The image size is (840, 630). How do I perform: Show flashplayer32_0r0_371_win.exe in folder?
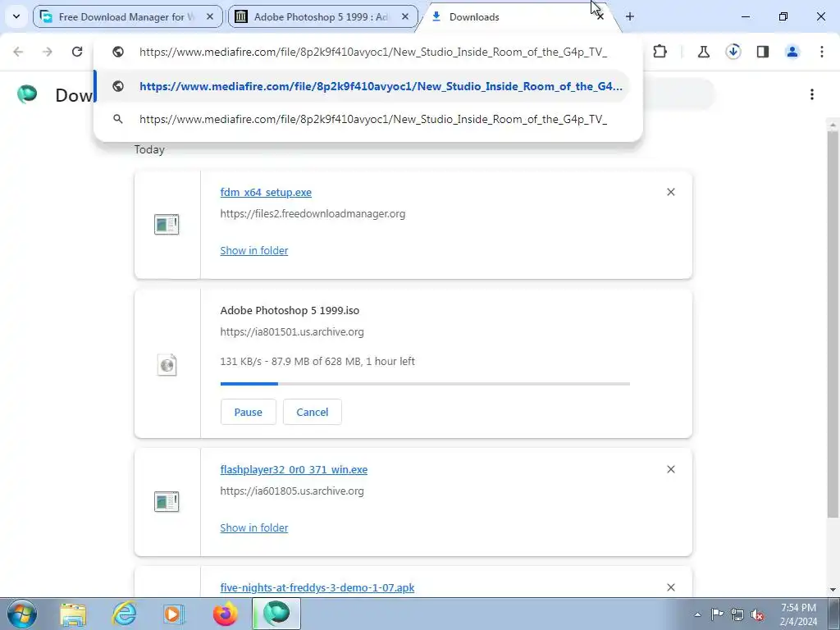tap(254, 527)
